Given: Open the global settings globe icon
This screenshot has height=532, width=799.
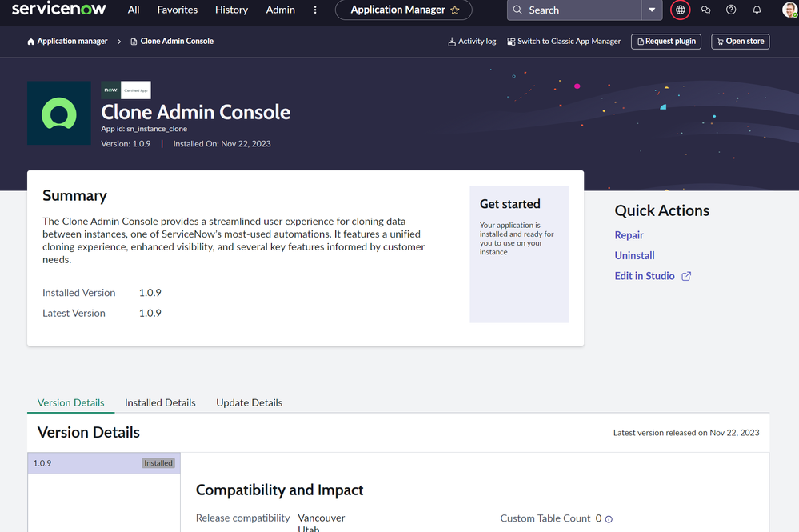Looking at the screenshot, I should point(680,10).
